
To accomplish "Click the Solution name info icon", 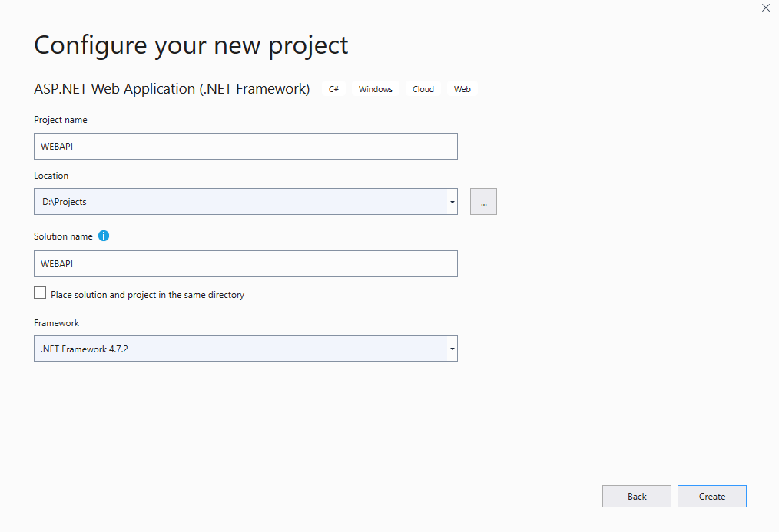I will [104, 236].
